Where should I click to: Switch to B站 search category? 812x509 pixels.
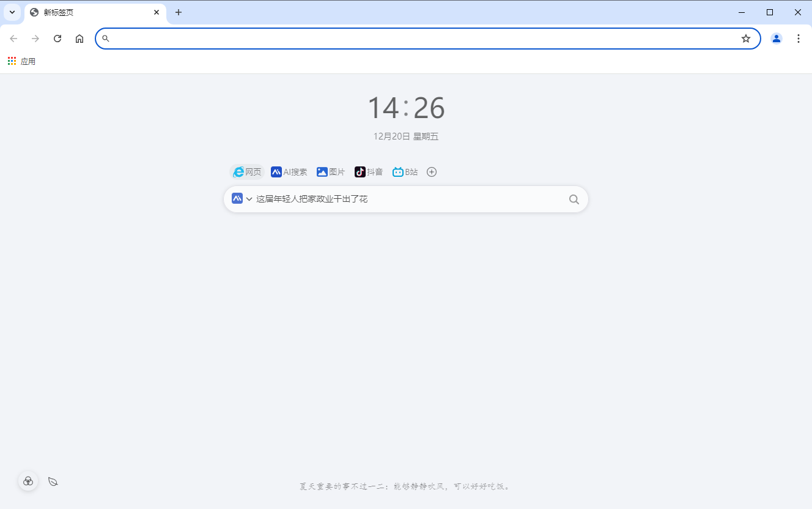[405, 172]
